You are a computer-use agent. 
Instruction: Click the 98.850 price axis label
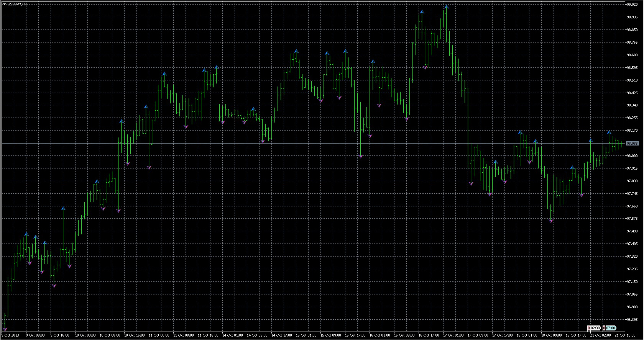click(x=632, y=30)
